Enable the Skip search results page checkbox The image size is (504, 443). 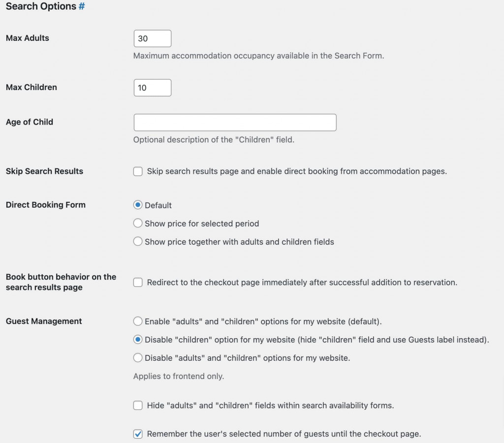pos(138,172)
